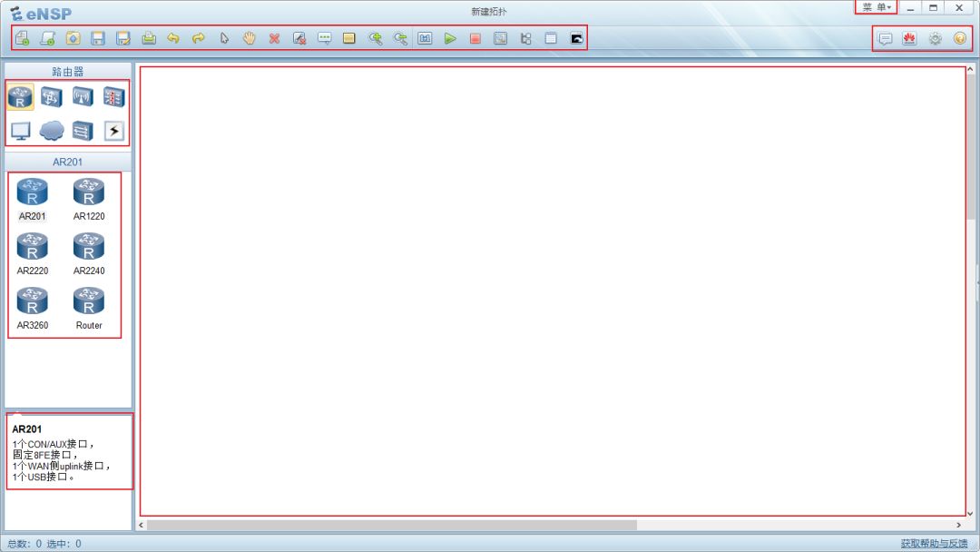Toggle the grid display icon
Image resolution: width=980 pixels, height=552 pixels.
pos(551,38)
